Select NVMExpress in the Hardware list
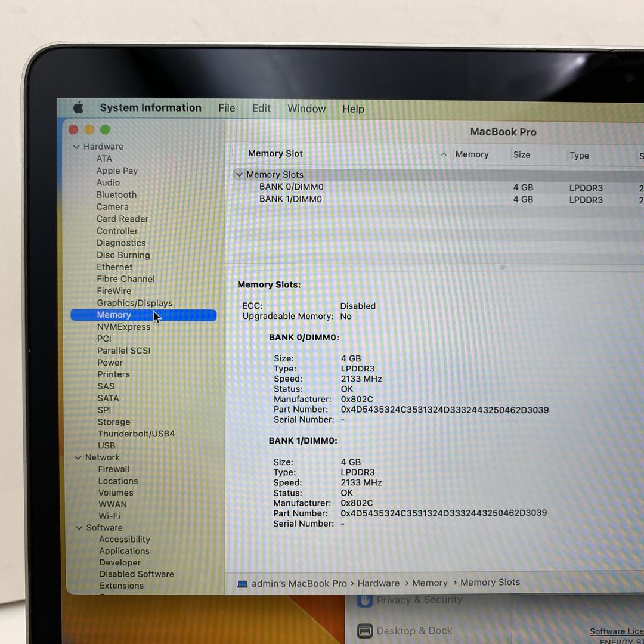This screenshot has width=644, height=644. (x=124, y=327)
